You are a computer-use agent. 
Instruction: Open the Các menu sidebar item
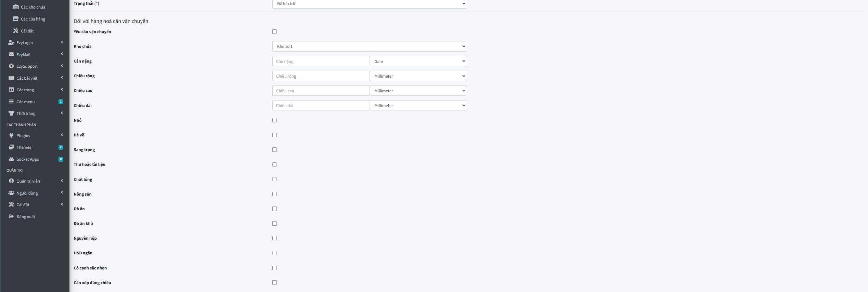(26, 102)
